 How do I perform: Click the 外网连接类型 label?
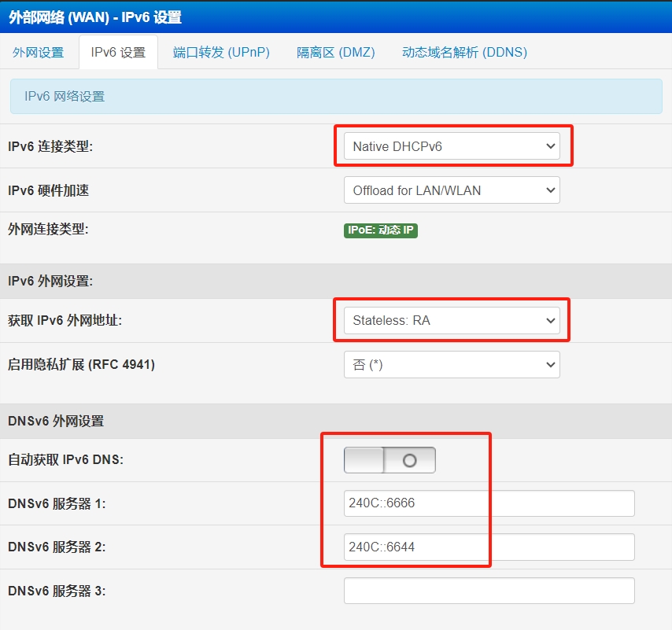(48, 229)
